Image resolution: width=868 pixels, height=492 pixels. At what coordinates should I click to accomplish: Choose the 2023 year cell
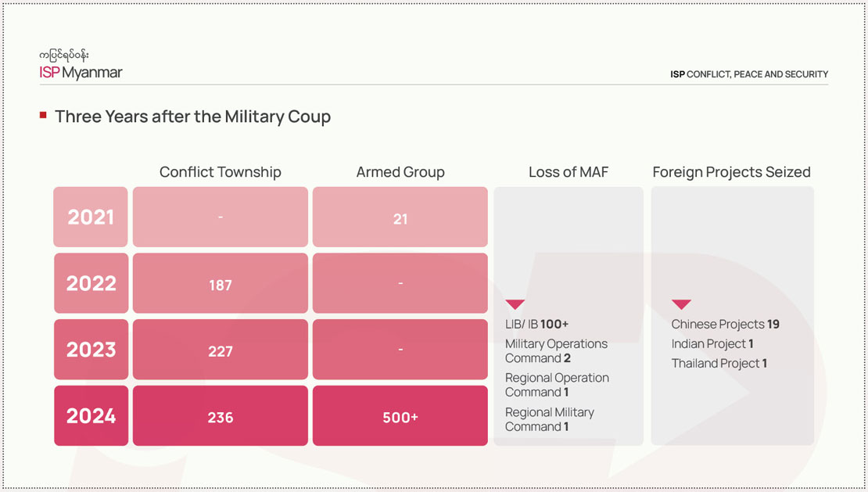pyautogui.click(x=91, y=350)
